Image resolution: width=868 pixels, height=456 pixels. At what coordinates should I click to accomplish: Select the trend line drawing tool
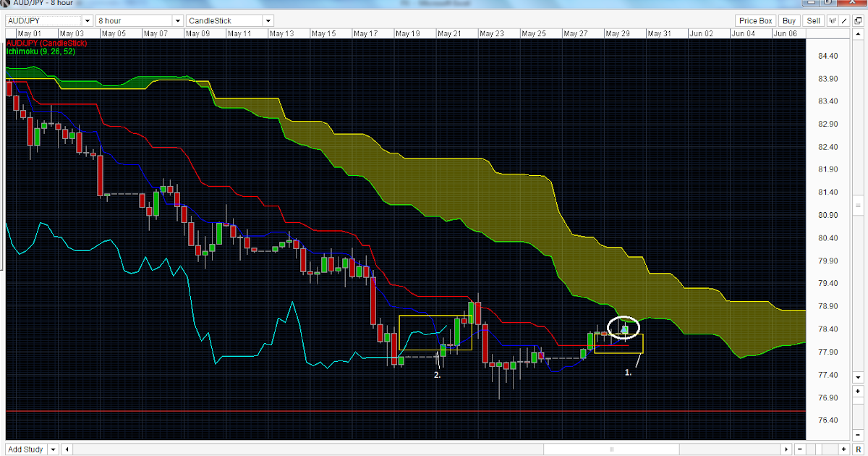click(844, 21)
